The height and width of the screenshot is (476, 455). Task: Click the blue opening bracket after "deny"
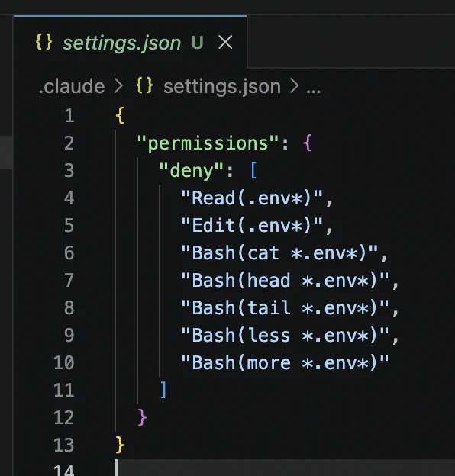pyautogui.click(x=253, y=170)
